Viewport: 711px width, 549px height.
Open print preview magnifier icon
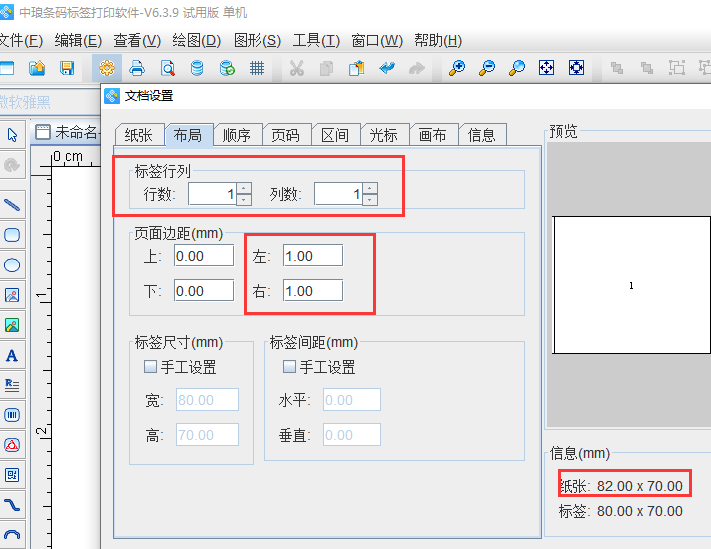tap(167, 68)
